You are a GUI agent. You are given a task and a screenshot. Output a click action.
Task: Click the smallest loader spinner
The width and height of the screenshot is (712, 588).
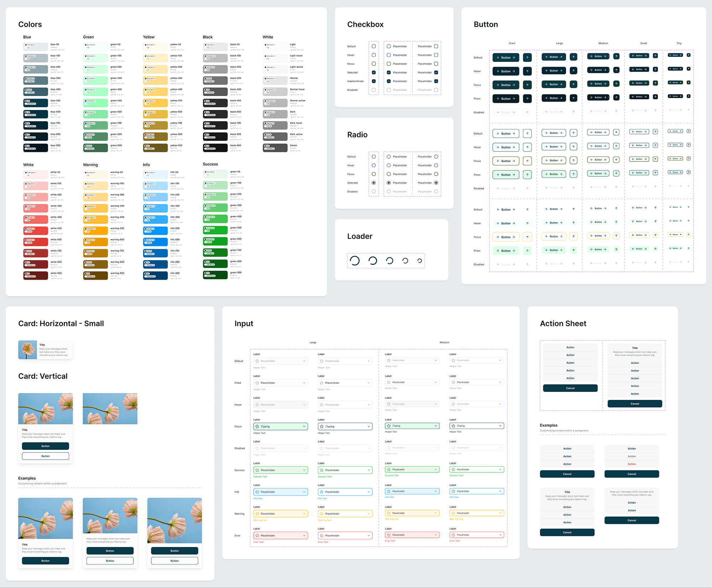tap(420, 260)
